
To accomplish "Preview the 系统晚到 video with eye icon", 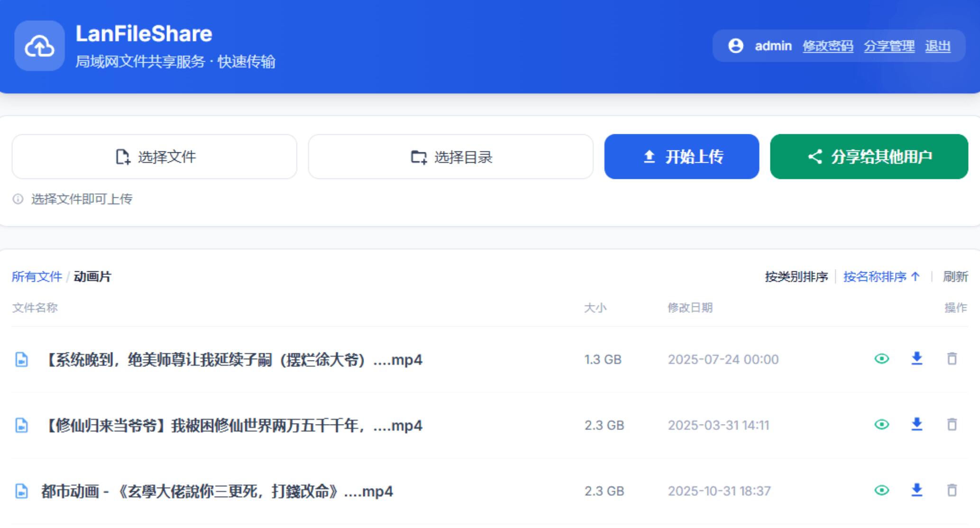I will click(881, 359).
